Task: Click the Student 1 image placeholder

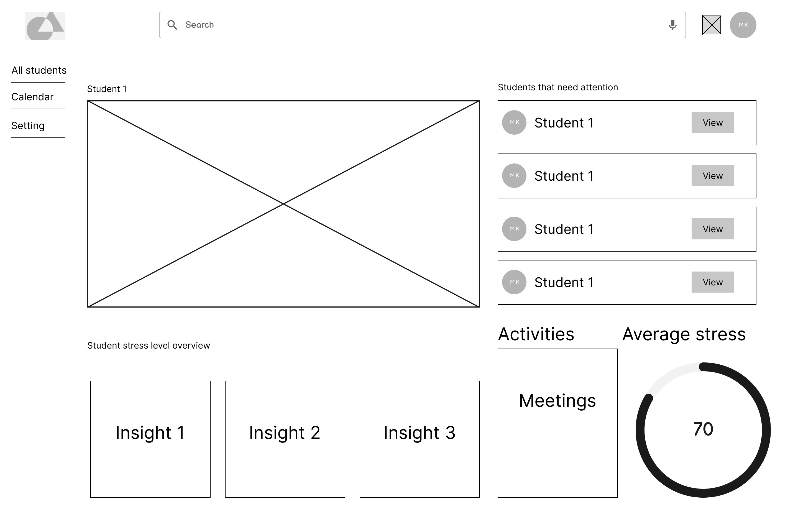Action: coord(283,204)
